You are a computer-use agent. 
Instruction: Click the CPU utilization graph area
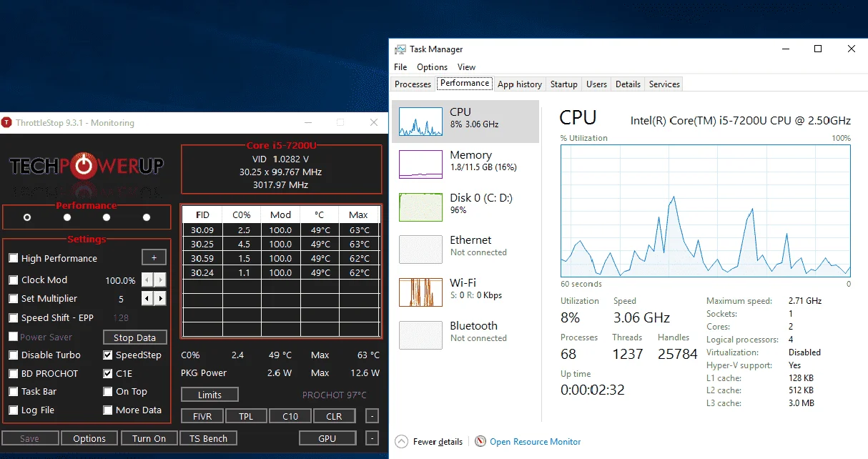point(706,211)
